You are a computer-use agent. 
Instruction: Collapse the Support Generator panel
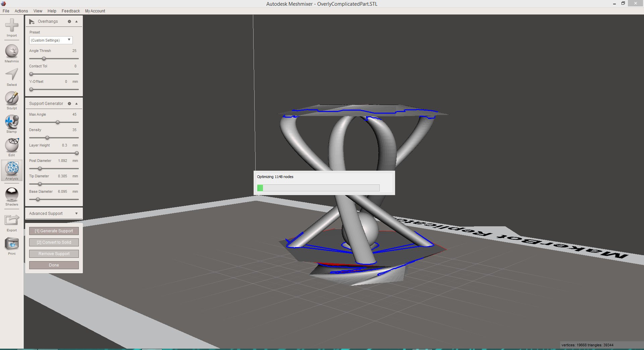76,104
